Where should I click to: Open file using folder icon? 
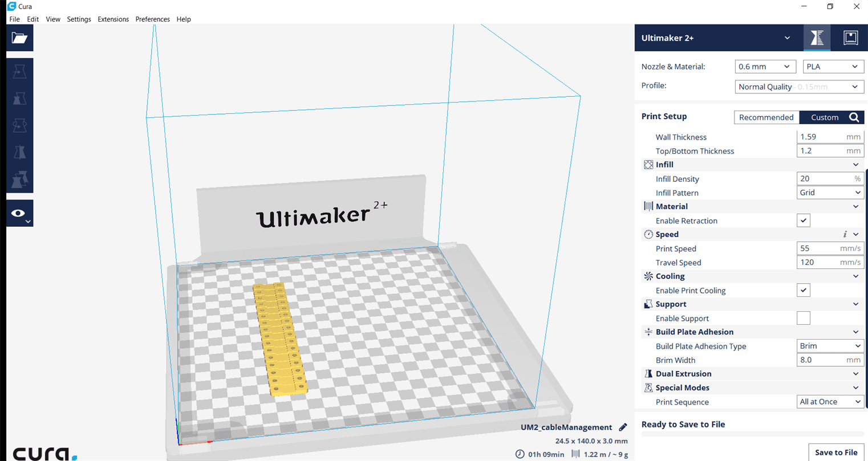pos(19,38)
